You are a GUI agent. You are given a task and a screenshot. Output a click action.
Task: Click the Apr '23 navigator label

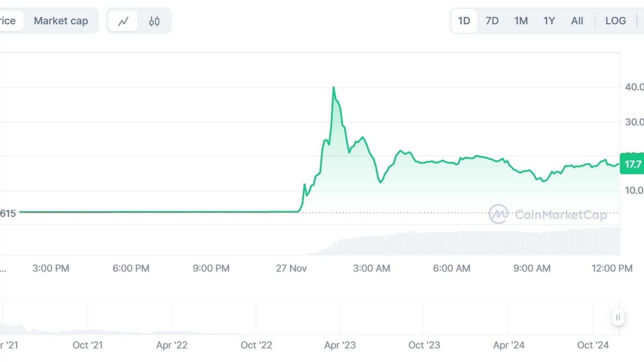point(340,345)
